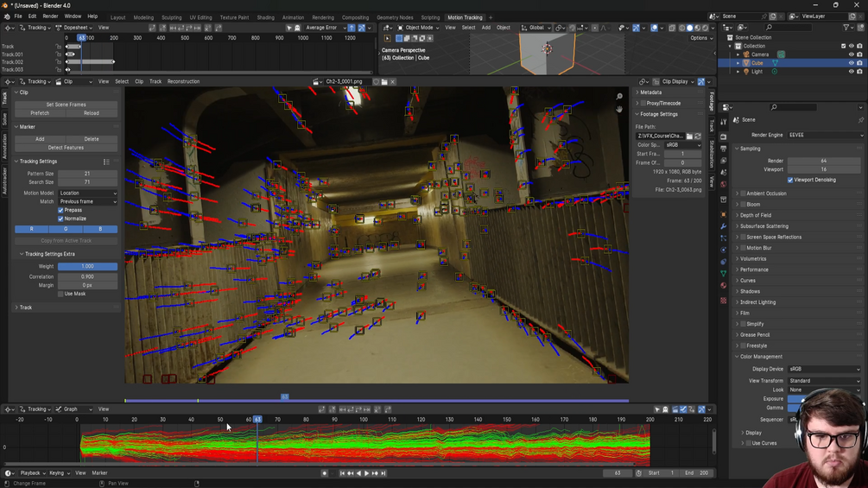Image resolution: width=868 pixels, height=488 pixels.
Task: Open file browser folder icon beside File Path
Action: [689, 136]
